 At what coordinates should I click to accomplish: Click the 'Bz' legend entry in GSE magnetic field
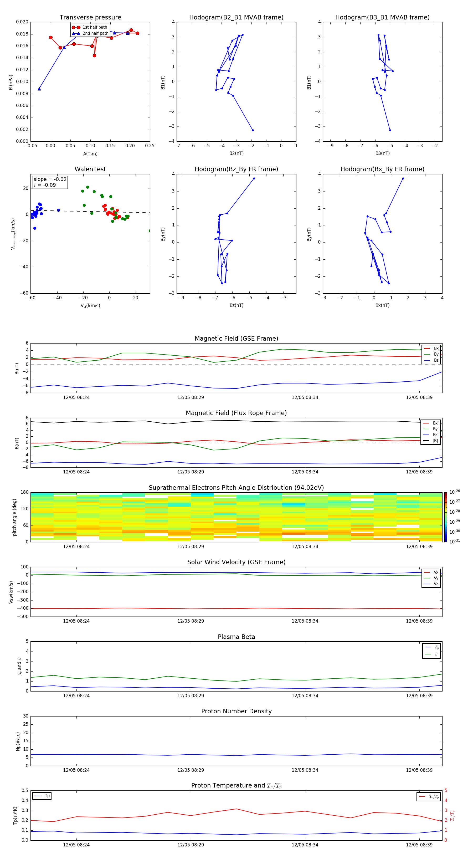tap(431, 360)
